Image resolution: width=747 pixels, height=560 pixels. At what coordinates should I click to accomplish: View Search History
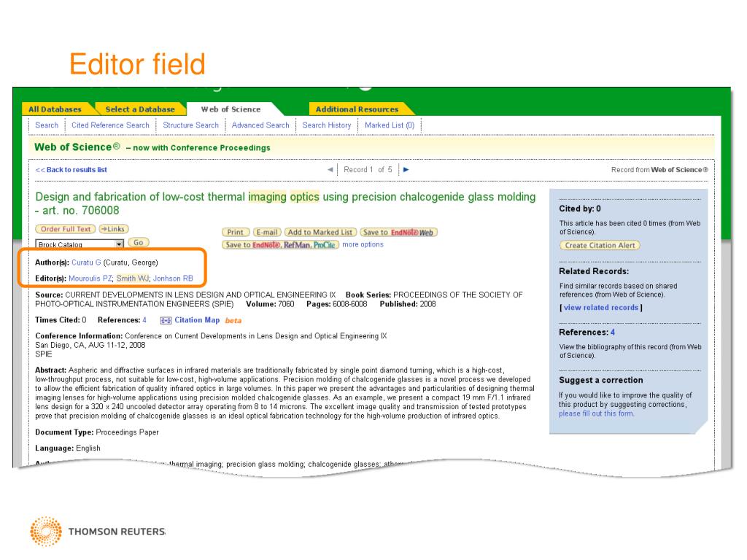[326, 125]
